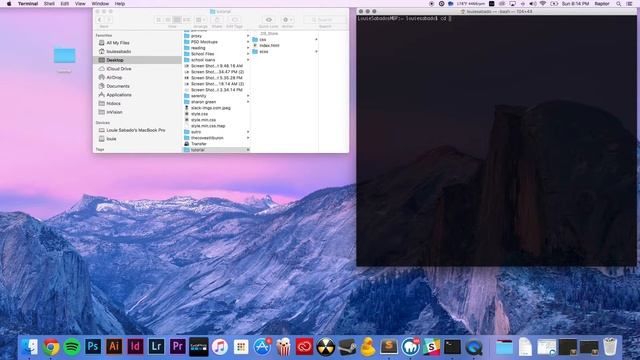The height and width of the screenshot is (360, 640).
Task: Expand the School Files folder arrow
Action: pos(248,54)
